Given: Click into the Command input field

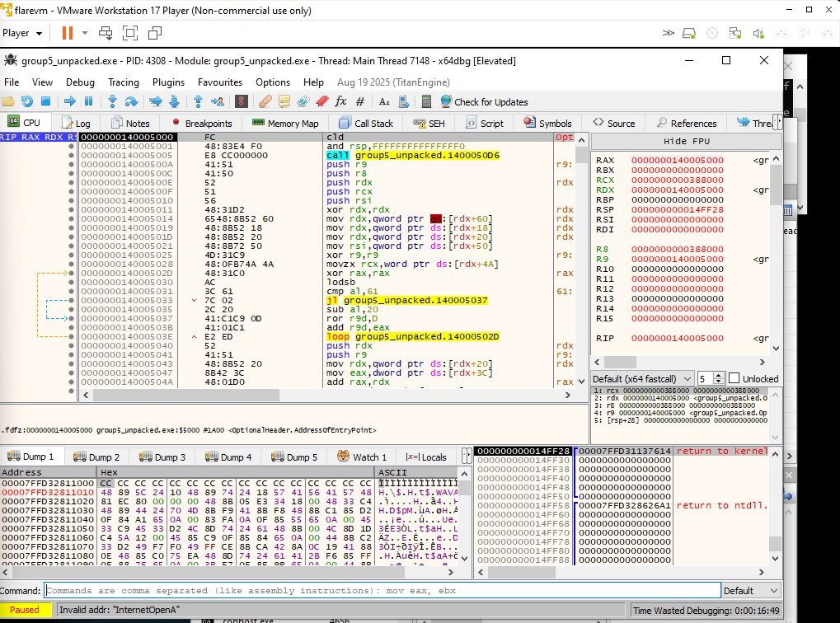Looking at the screenshot, I should click(379, 590).
